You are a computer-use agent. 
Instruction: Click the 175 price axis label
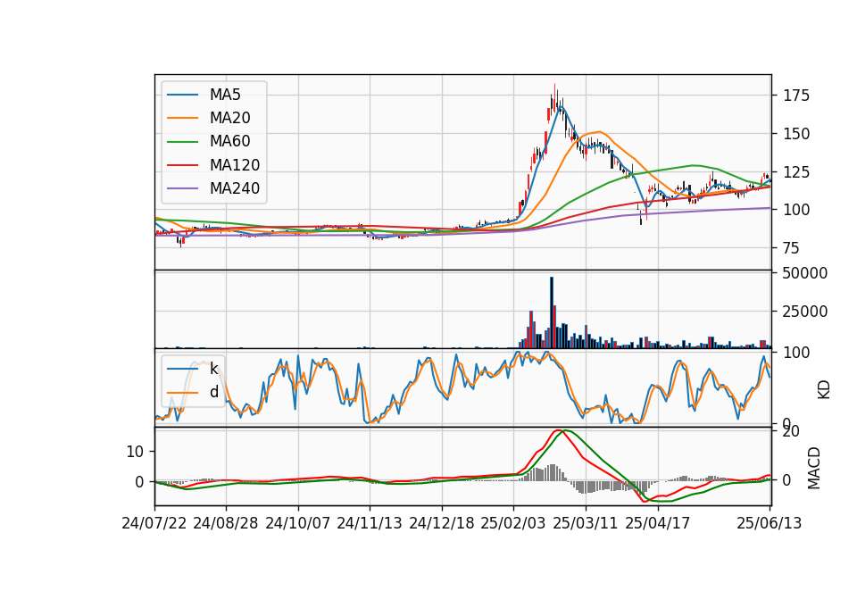pos(796,96)
